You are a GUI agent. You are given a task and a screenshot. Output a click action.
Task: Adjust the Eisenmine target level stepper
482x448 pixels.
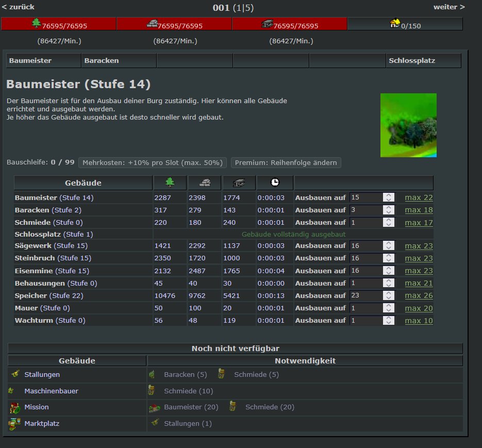pyautogui.click(x=389, y=271)
